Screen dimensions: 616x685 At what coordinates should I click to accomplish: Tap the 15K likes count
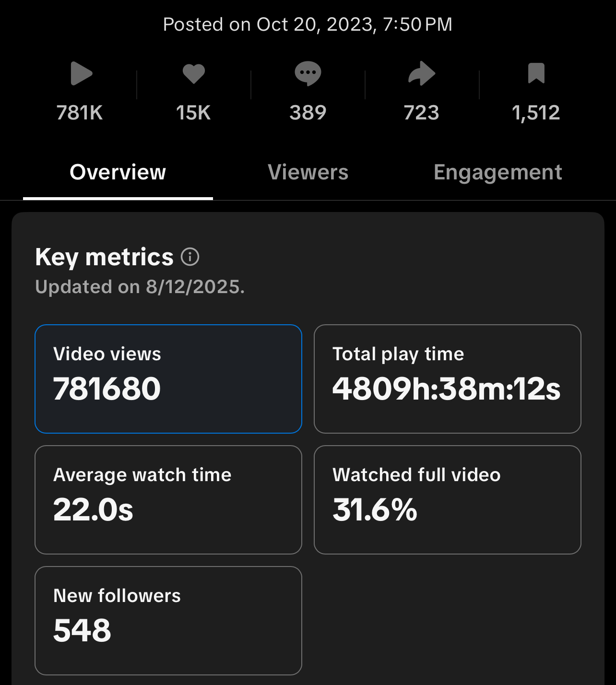click(x=193, y=113)
